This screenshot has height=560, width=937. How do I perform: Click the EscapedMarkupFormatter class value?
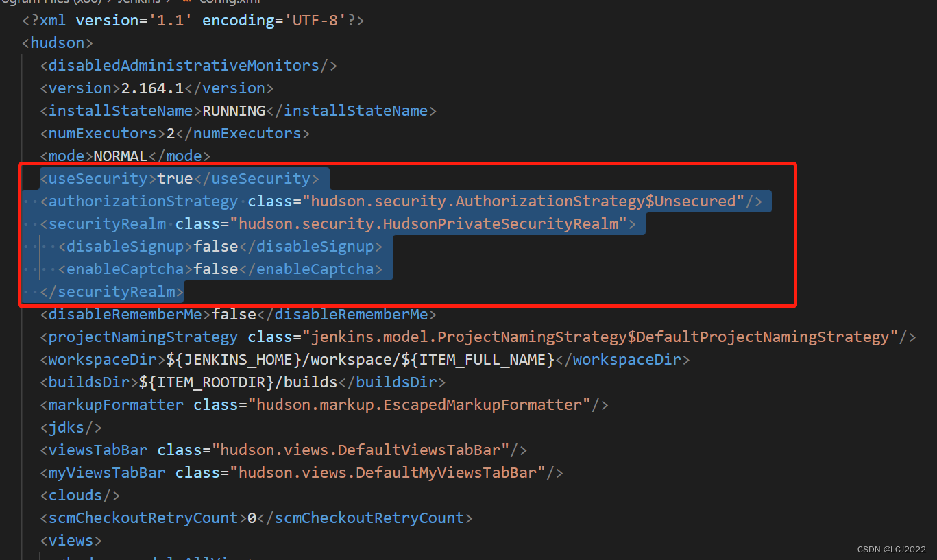click(x=419, y=404)
